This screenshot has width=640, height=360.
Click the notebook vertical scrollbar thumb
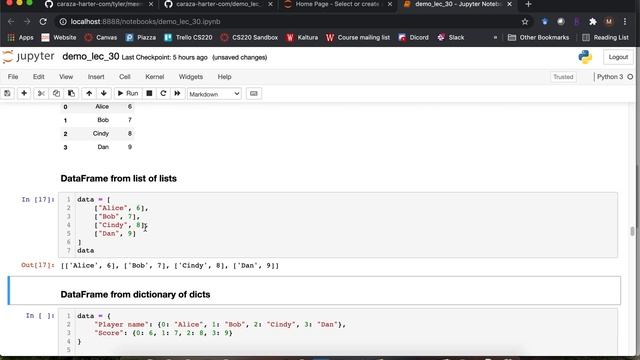pos(633,231)
